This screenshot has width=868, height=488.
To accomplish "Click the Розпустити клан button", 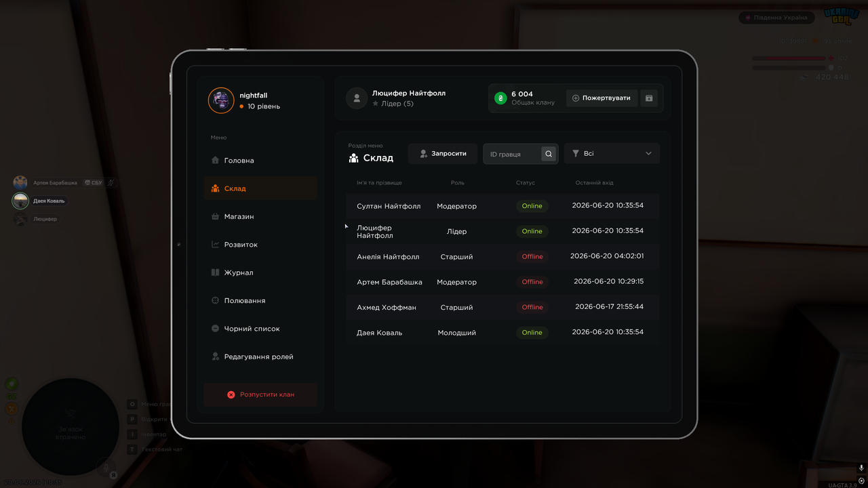I will (x=260, y=394).
